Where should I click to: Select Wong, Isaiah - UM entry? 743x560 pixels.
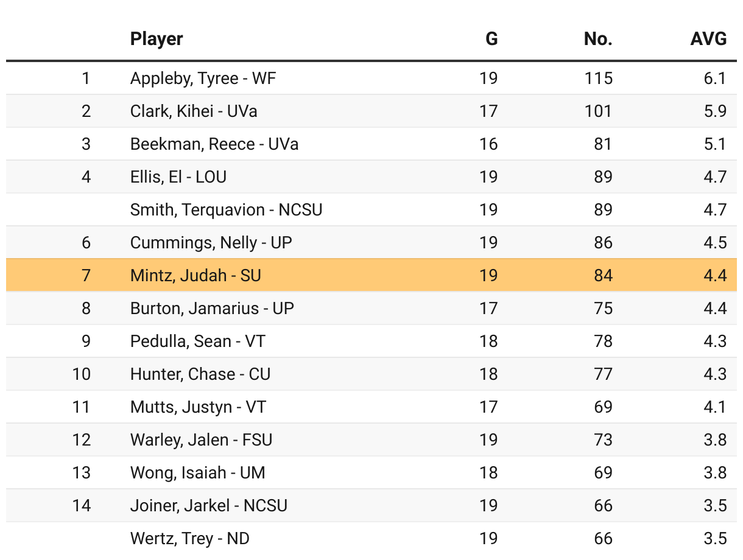click(197, 472)
